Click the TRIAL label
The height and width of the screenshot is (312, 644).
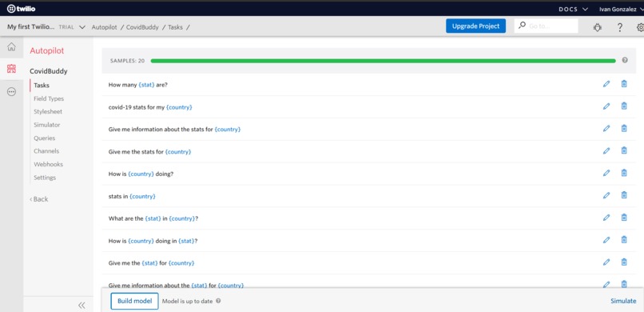(x=66, y=27)
